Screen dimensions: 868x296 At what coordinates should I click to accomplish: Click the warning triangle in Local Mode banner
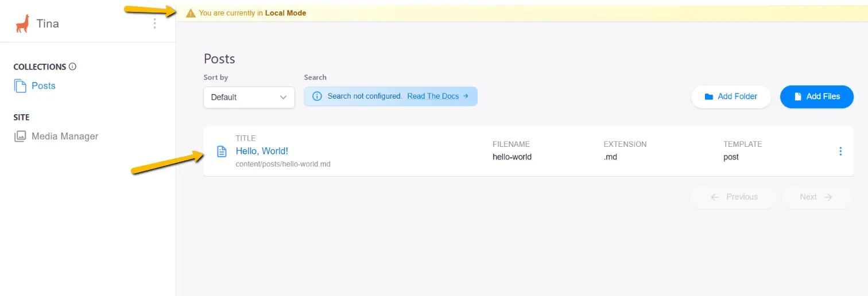tap(191, 13)
